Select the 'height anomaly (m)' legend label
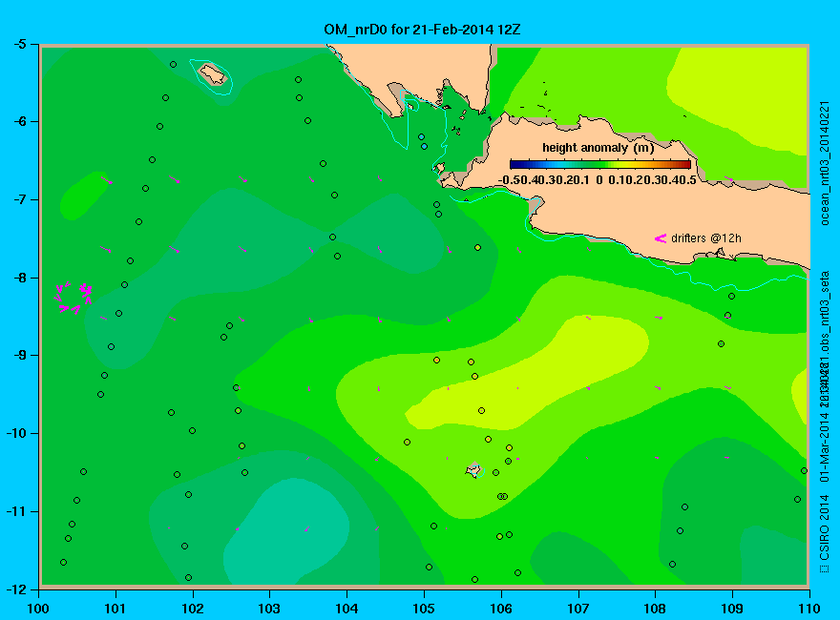This screenshot has height=620, width=840. pos(598,147)
